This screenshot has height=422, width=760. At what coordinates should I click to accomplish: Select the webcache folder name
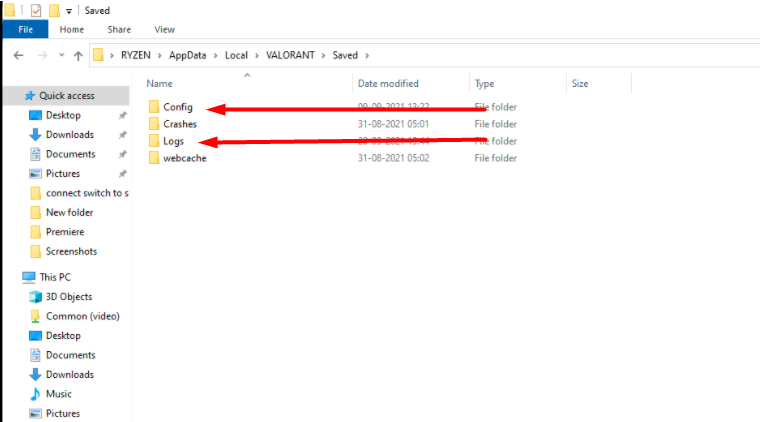(185, 158)
